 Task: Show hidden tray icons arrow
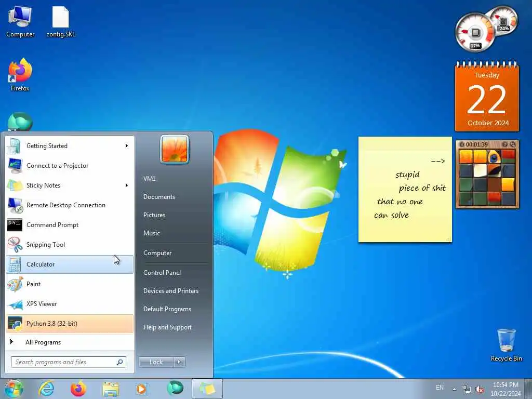pos(454,389)
